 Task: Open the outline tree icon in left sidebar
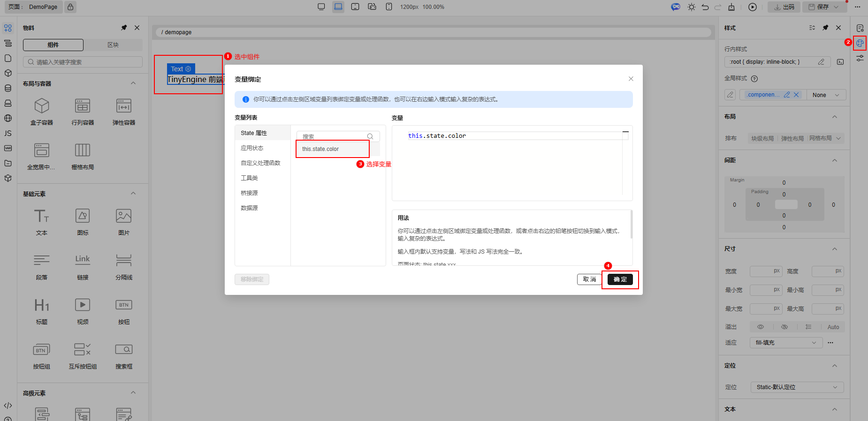8,43
